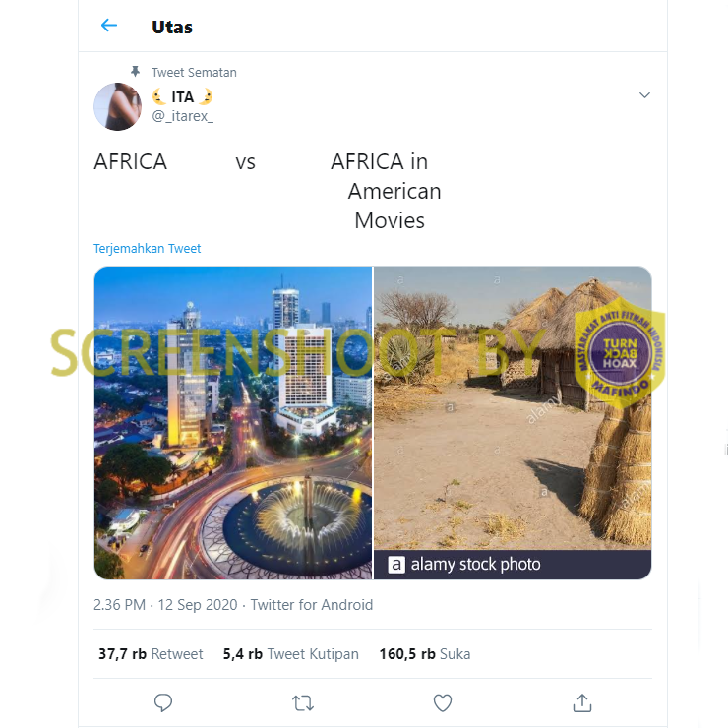
Task: Open the ITA display name
Action: 182,96
